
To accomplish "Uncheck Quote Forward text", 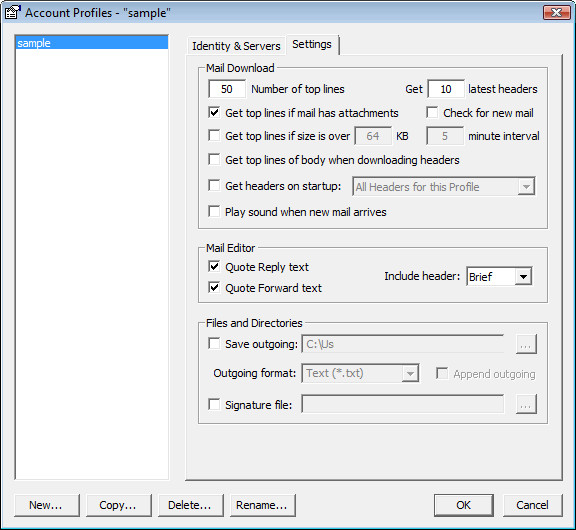I will (x=214, y=287).
